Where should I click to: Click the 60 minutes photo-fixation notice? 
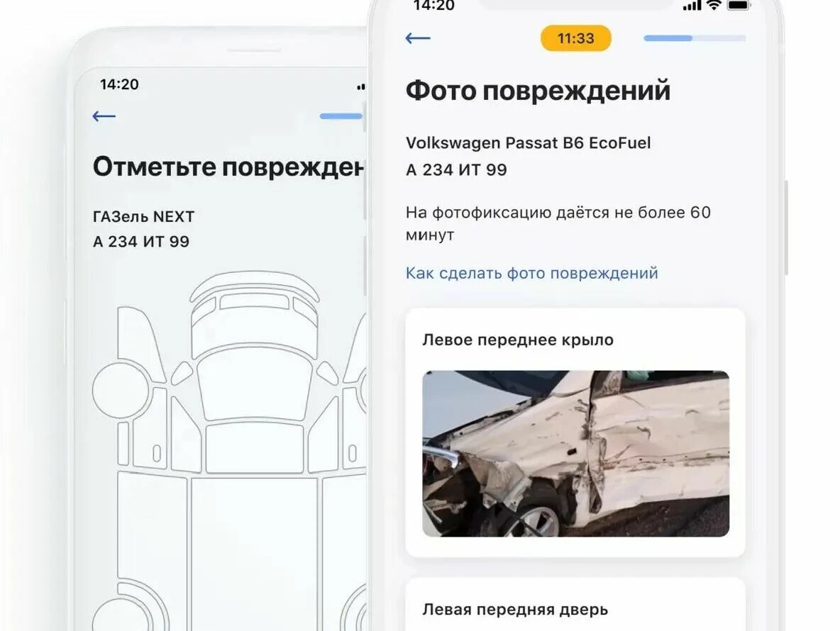(558, 223)
